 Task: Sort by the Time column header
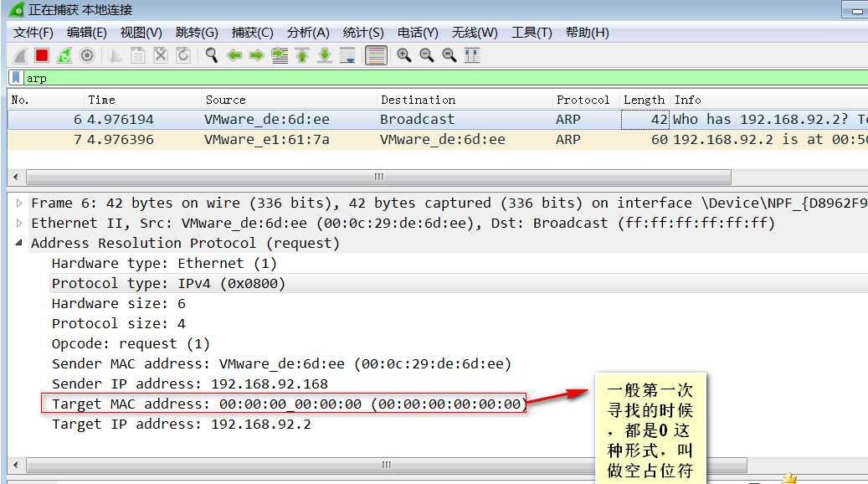point(143,100)
